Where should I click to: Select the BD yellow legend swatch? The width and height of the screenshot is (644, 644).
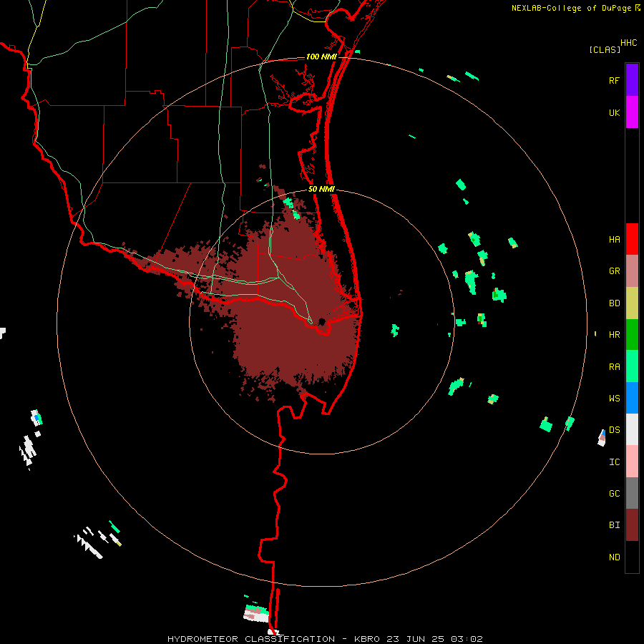click(x=632, y=303)
